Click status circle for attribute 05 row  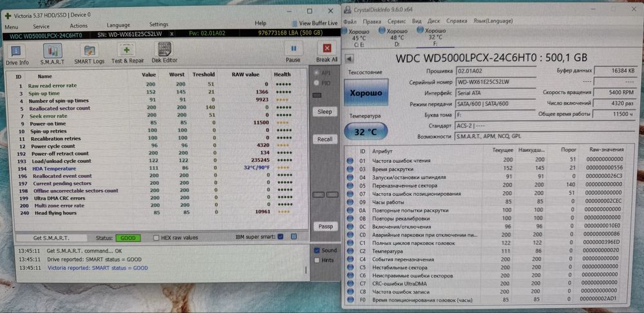(350, 185)
